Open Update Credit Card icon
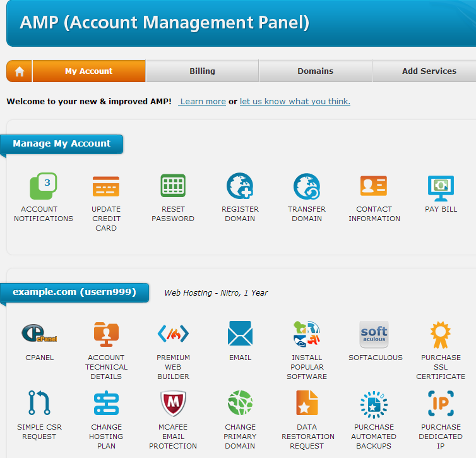Viewport: 476px width, 458px height. tap(105, 186)
